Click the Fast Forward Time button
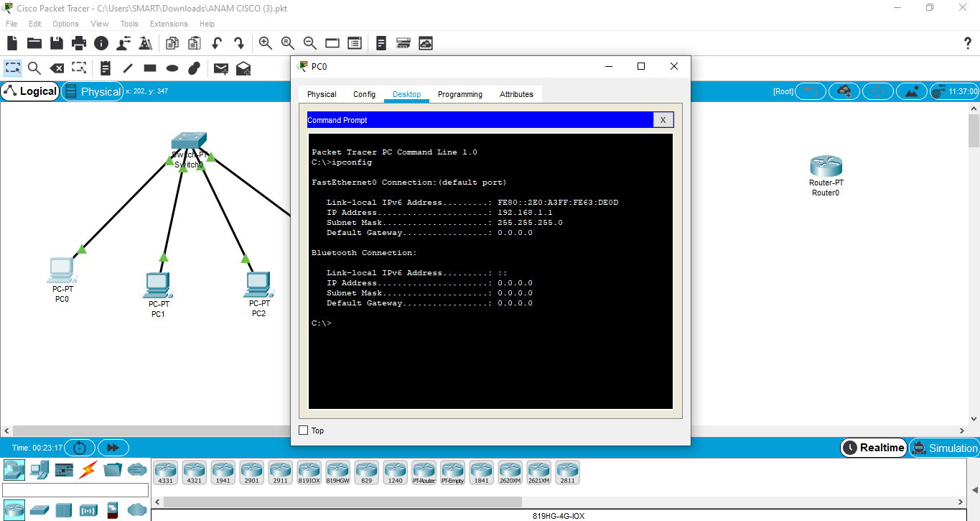The image size is (980, 521). 113,448
